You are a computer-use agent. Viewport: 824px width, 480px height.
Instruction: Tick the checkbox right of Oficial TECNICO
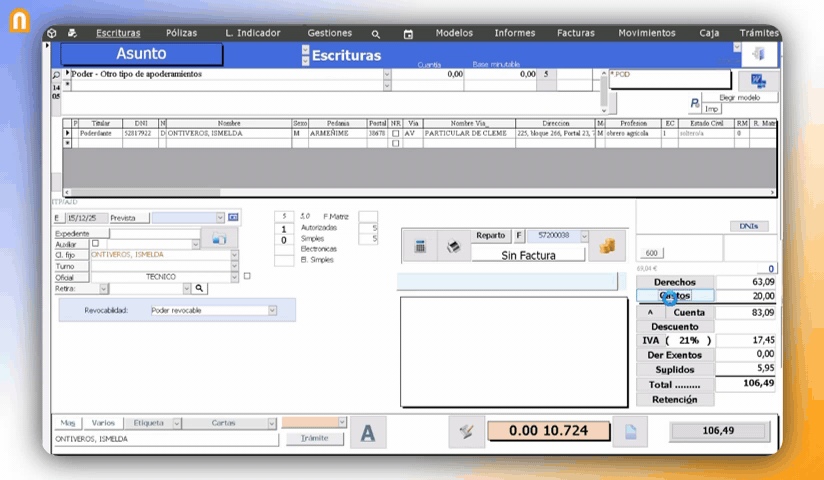coord(247,276)
